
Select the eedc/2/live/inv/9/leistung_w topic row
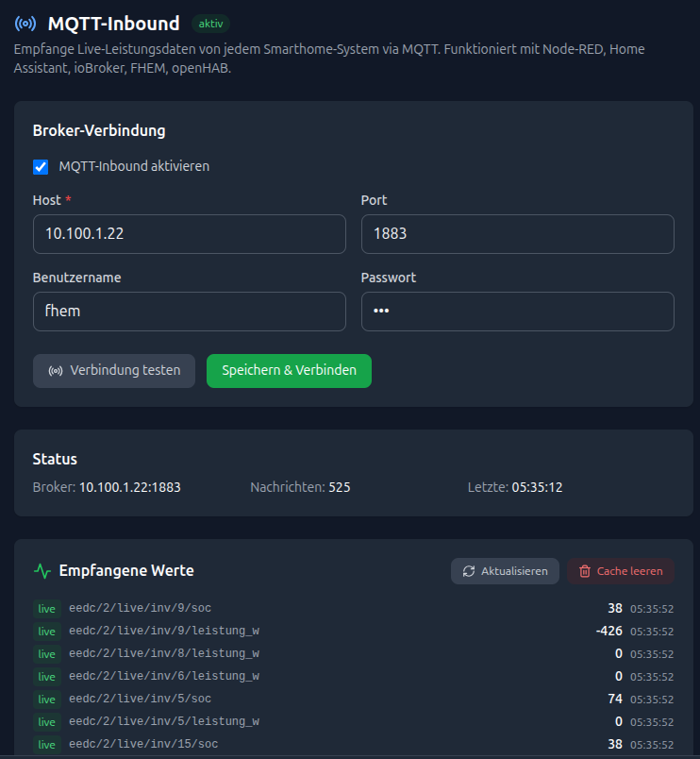pos(164,632)
